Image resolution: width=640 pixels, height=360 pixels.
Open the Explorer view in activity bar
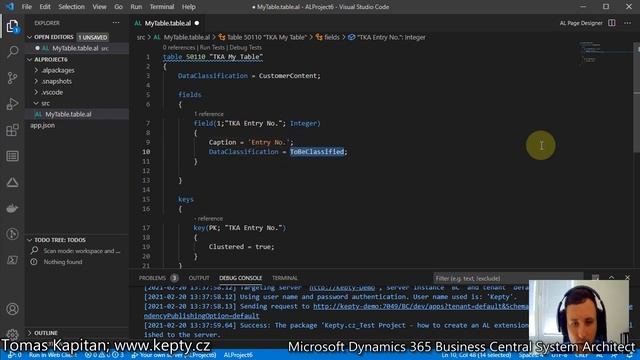12,27
